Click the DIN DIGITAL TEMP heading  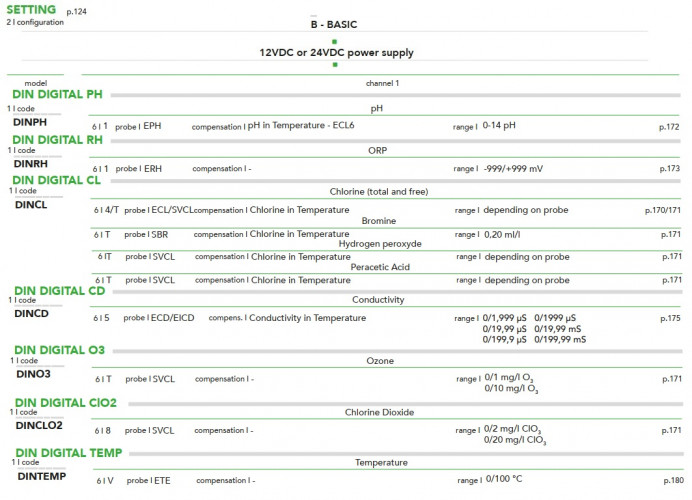point(65,452)
